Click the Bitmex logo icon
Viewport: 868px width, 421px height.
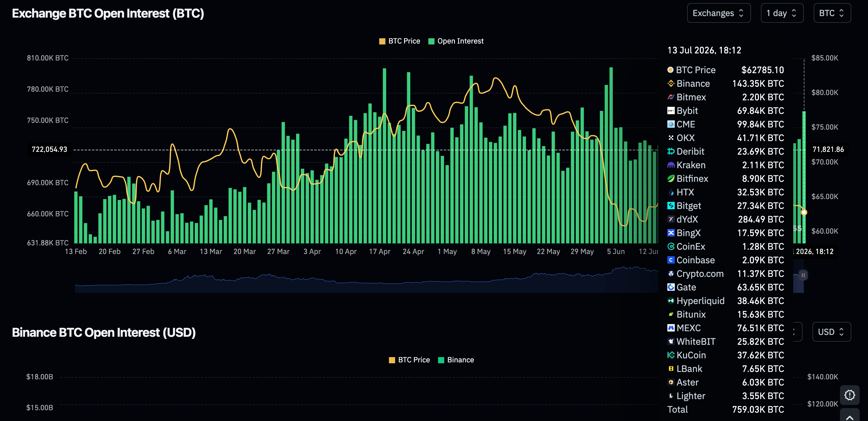(670, 97)
